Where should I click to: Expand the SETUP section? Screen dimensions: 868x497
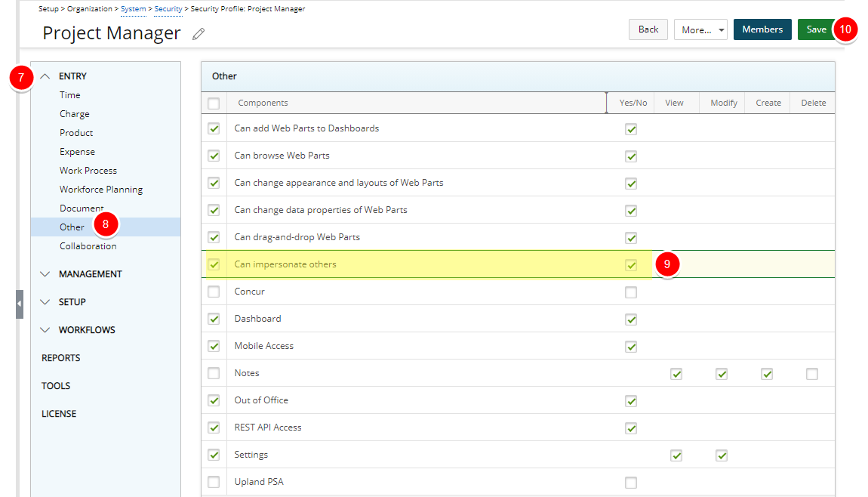pos(45,302)
